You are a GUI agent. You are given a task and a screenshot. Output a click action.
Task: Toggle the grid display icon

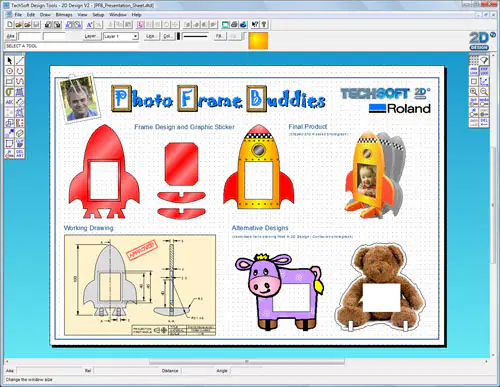(473, 60)
